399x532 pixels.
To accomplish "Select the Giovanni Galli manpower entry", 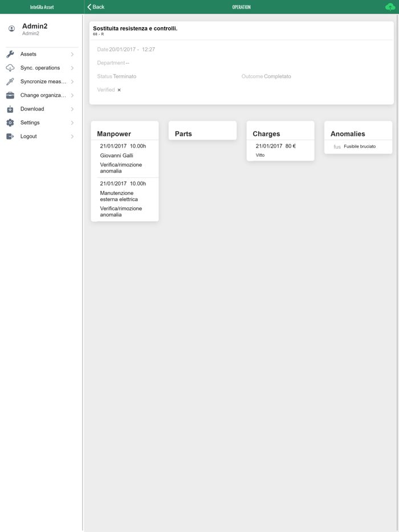I will 125,158.
